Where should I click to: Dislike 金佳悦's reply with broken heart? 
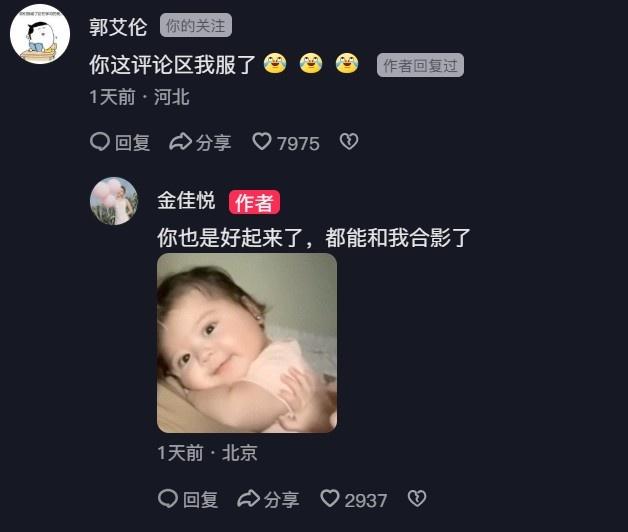coord(417,499)
